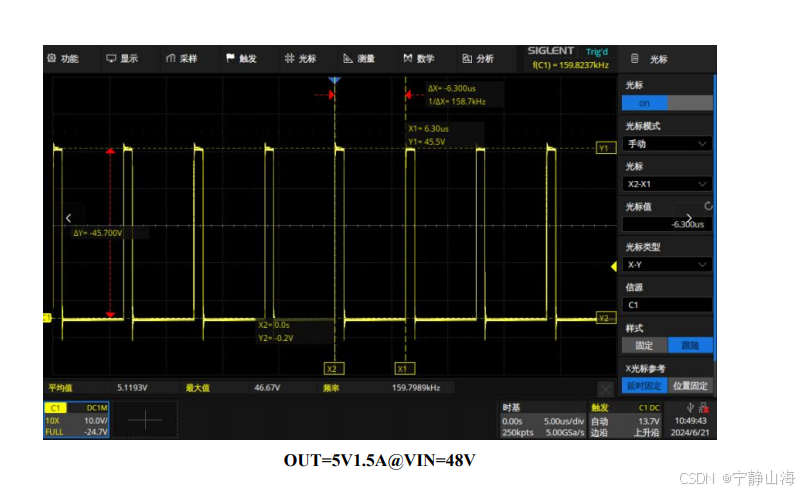The height and width of the screenshot is (494, 807).
Task: Click the USB connection icon
Action: [690, 408]
